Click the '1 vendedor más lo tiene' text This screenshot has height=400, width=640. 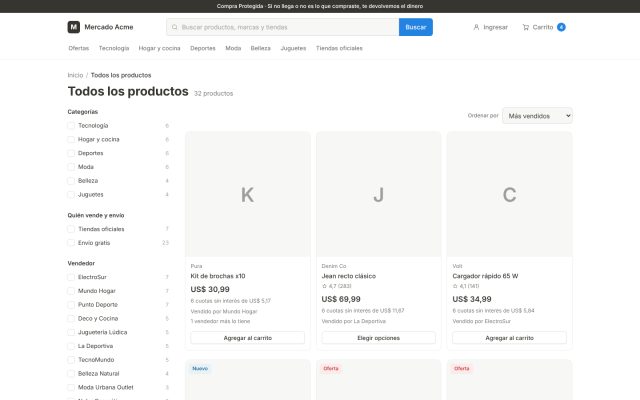click(x=220, y=321)
